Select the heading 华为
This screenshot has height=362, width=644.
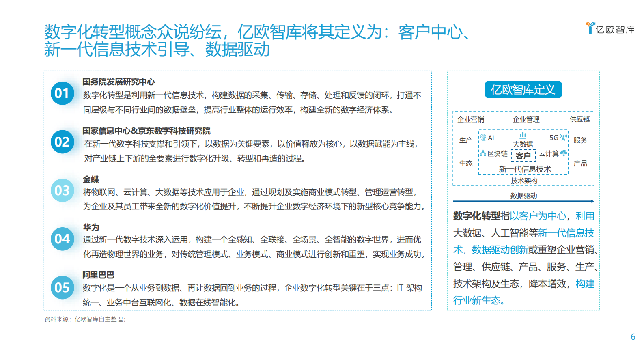(91, 227)
